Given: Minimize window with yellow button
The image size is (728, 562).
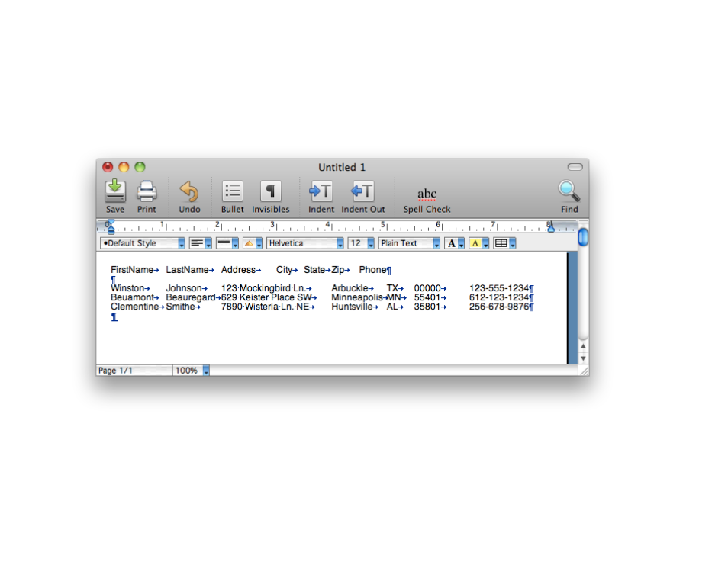Looking at the screenshot, I should pyautogui.click(x=124, y=167).
